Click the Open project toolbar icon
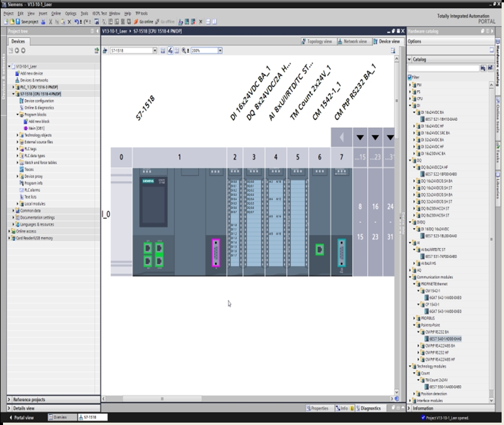The image size is (504, 425). coord(12,22)
